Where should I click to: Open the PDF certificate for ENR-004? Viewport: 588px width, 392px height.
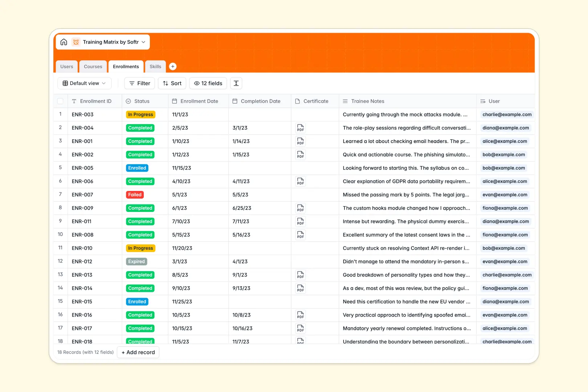300,128
